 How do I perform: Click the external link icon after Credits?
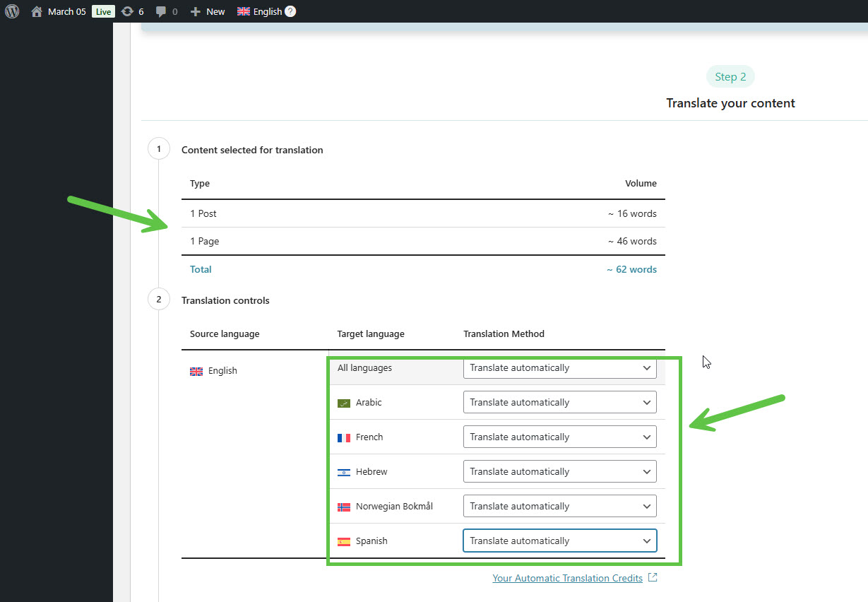pos(653,577)
